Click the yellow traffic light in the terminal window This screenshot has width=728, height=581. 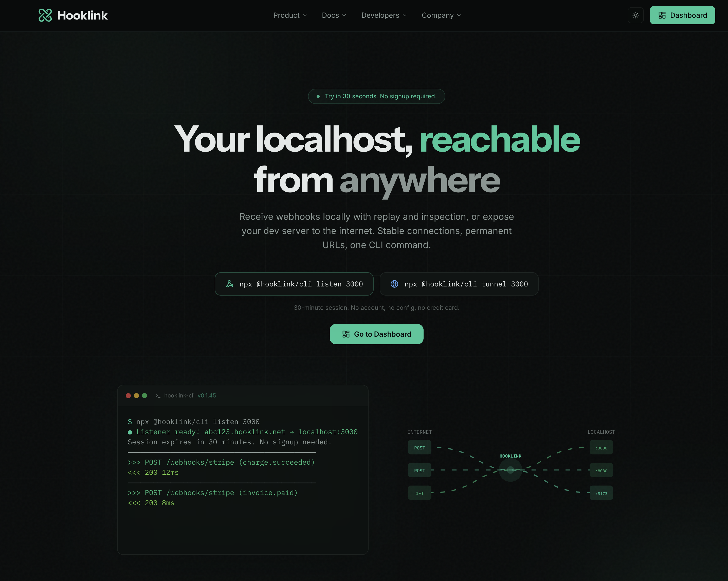coord(136,395)
